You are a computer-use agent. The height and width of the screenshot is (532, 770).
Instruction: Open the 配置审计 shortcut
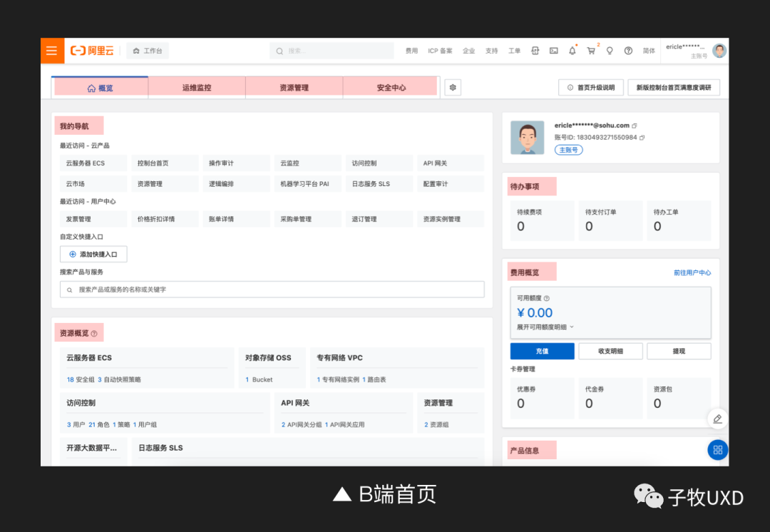451,184
